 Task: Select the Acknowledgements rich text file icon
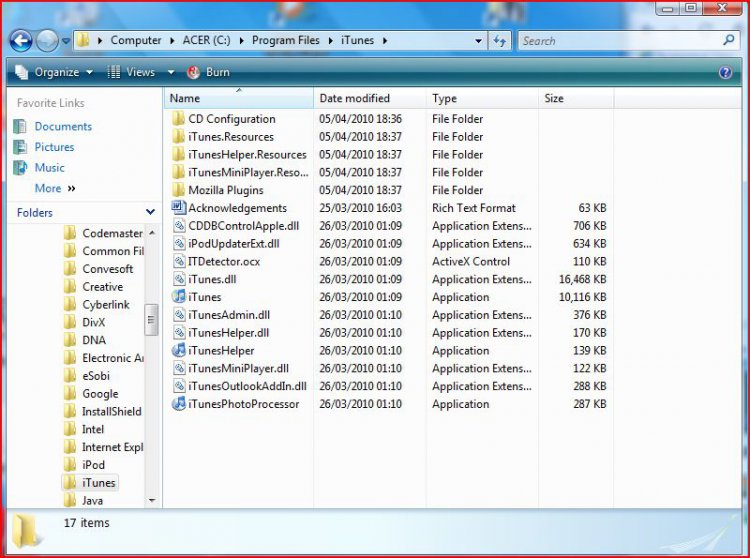point(178,208)
